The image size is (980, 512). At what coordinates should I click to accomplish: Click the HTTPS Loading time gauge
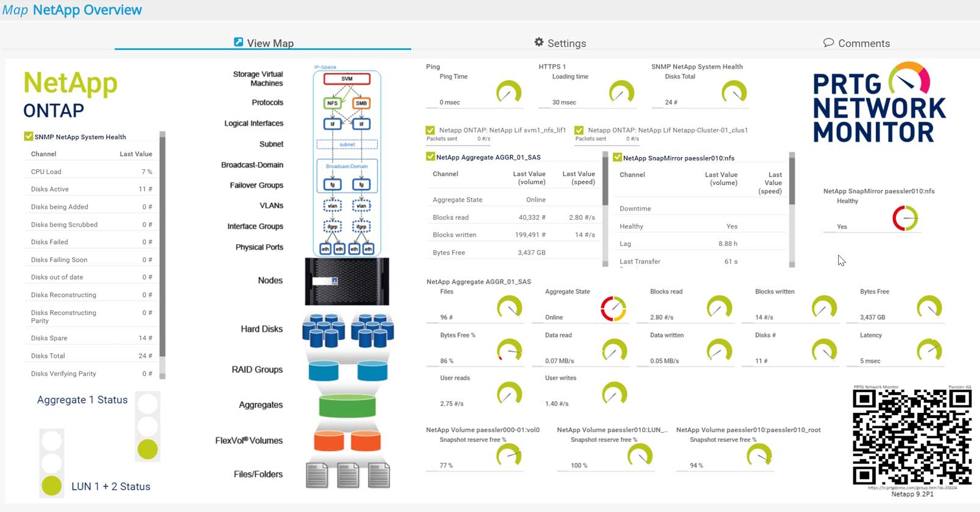621,93
